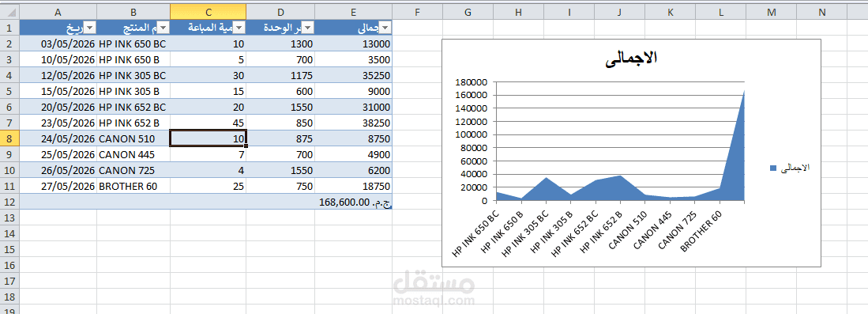Select column D header
Viewport: 868px width, 314px height.
280,12
